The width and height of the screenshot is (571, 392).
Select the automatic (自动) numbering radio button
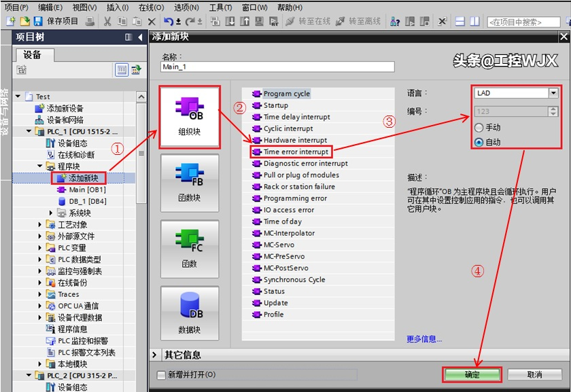point(480,142)
